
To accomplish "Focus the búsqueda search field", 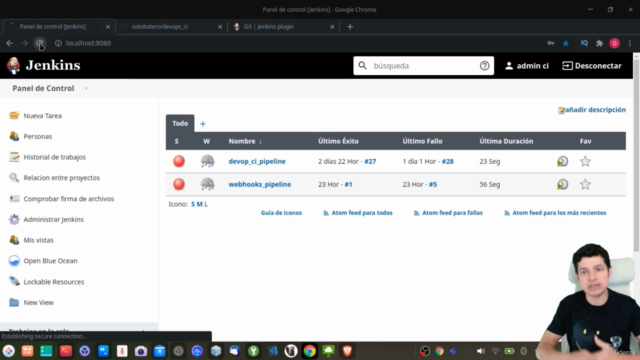I will 423,66.
